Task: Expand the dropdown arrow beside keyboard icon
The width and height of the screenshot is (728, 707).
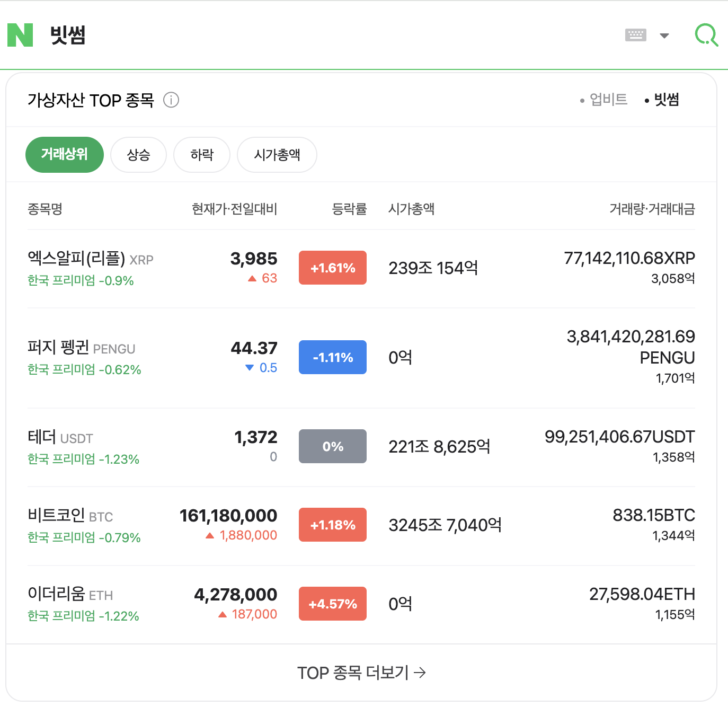Action: (x=664, y=36)
